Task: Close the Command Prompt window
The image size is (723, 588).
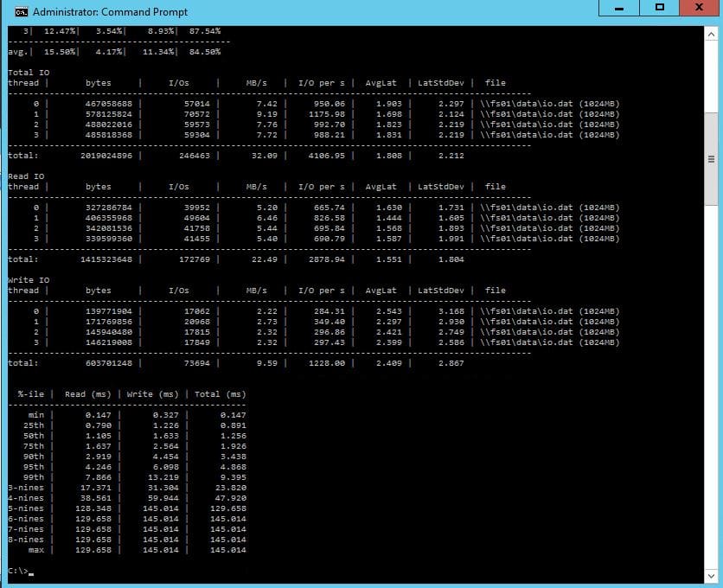Action: click(x=699, y=8)
